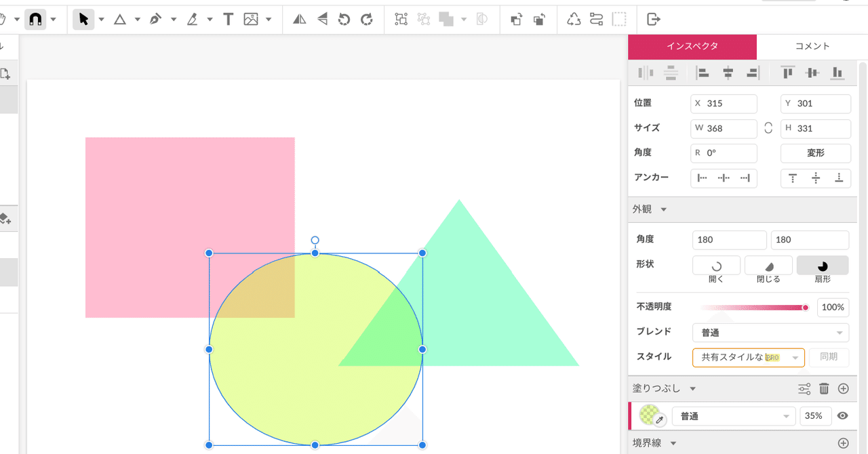Select the pointer selection tool

pos(83,20)
